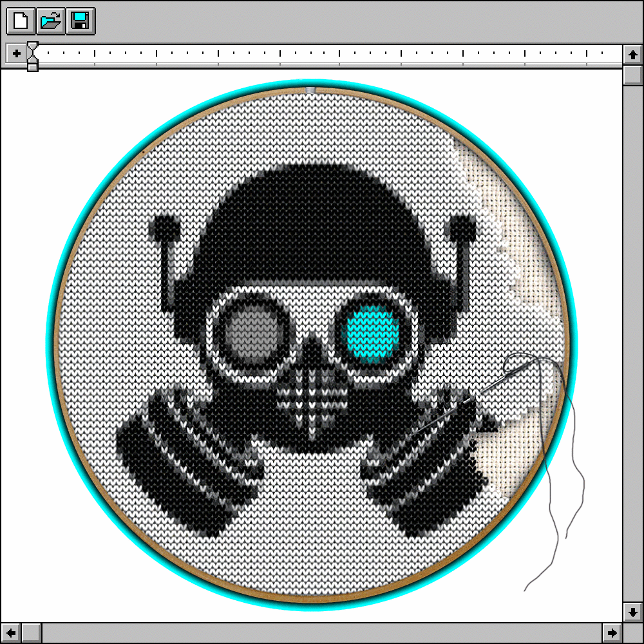Click the plus button left of ruler
644x644 pixels.
coord(16,53)
